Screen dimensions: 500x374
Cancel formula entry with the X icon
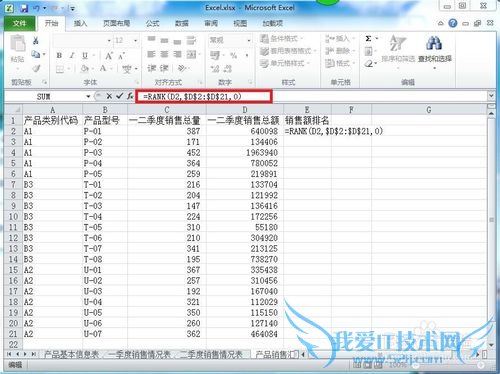point(109,96)
